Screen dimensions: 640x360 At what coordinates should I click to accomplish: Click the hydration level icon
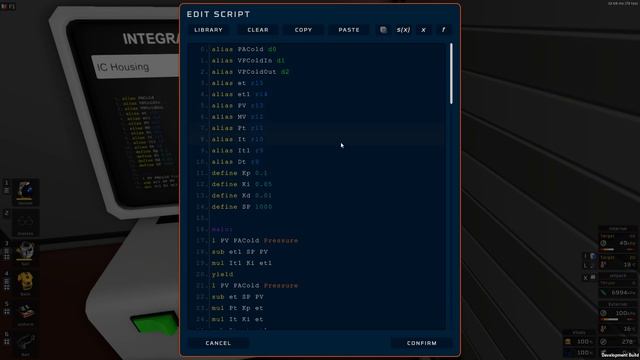(568, 352)
